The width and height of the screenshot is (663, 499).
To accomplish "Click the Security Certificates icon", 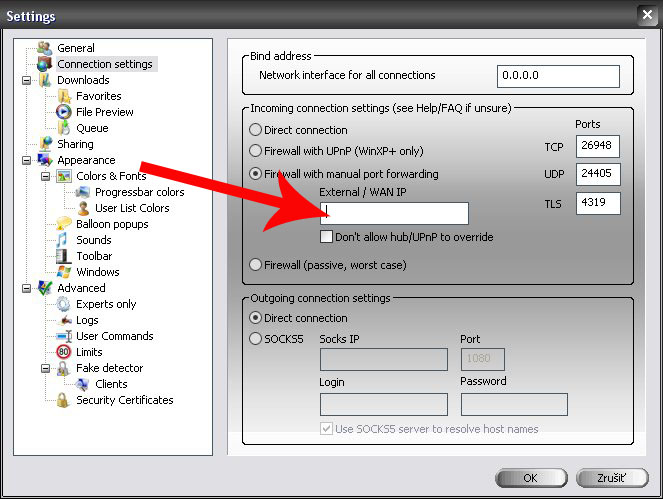I will coord(64,400).
